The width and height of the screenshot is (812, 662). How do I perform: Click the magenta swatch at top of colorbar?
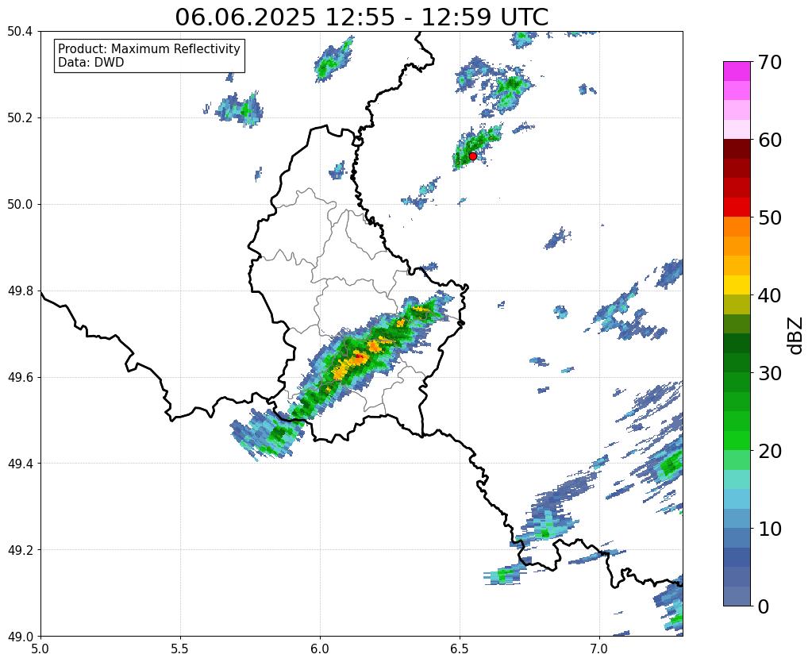pos(737,71)
